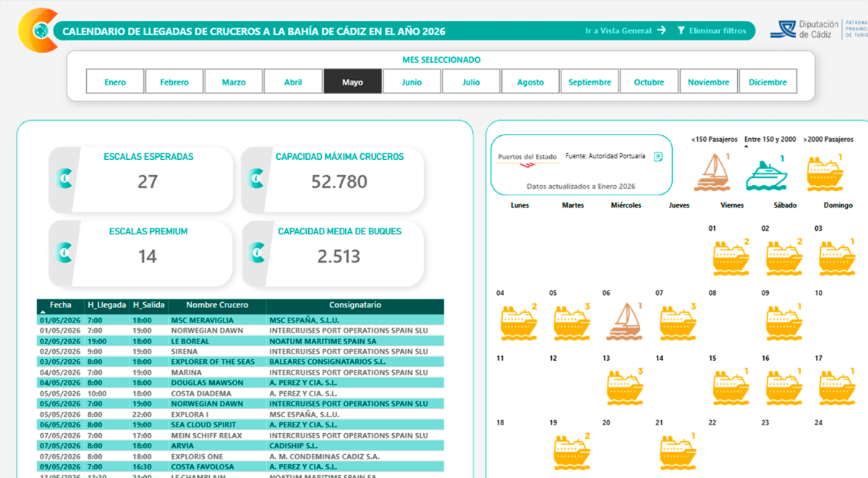
Task: Sort the table by Fecha column header
Action: 61,305
